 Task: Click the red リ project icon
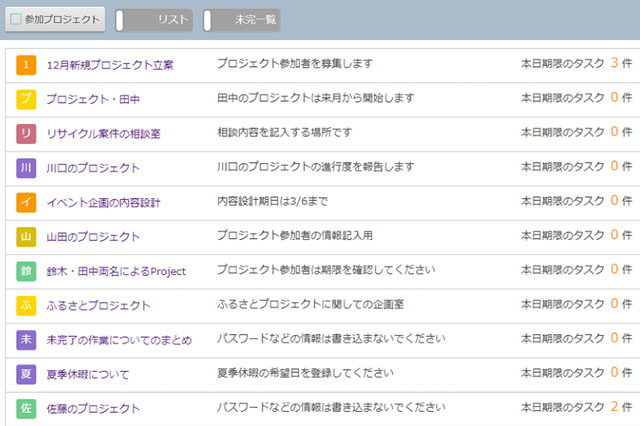click(26, 134)
